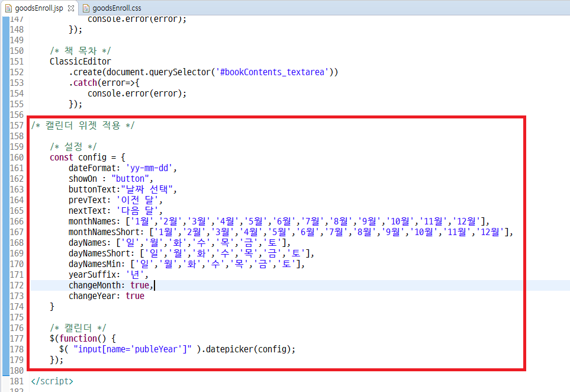Click line number 172 in gutter
This screenshot has height=392, width=570.
coord(17,285)
